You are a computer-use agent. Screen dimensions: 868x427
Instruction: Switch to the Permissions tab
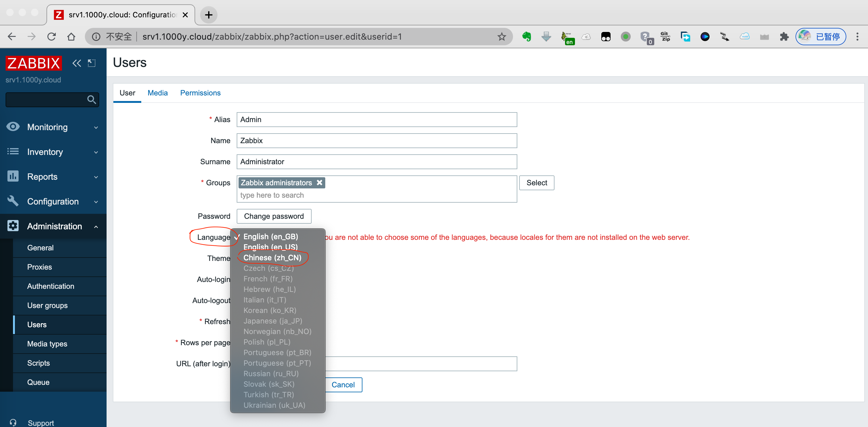click(200, 93)
